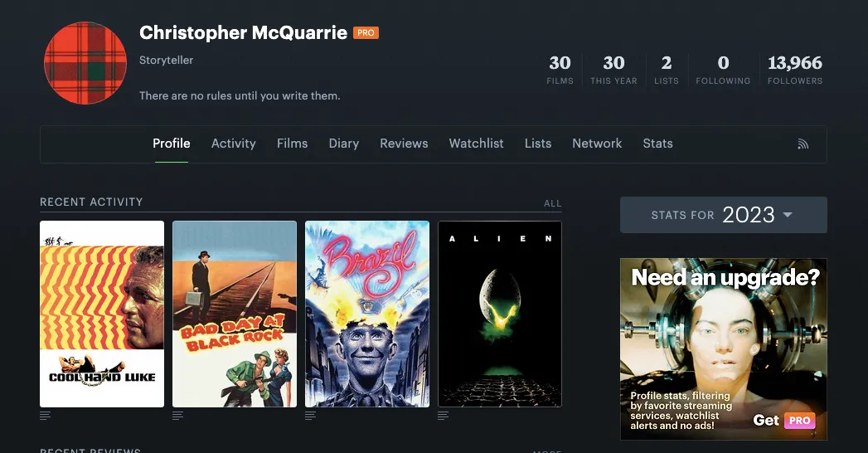
Task: Click the Christopher McQuarrie name heading
Action: click(243, 32)
